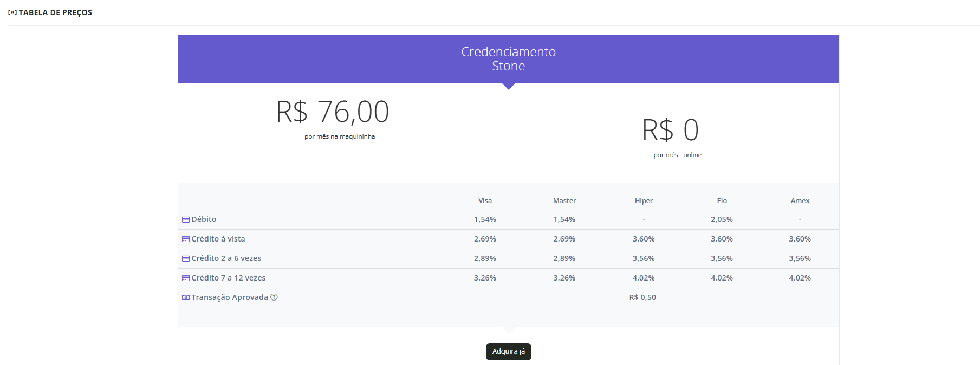This screenshot has width=980, height=365.
Task: Click the Hiper 7 a 12 vezes 4,02%
Action: coord(644,278)
